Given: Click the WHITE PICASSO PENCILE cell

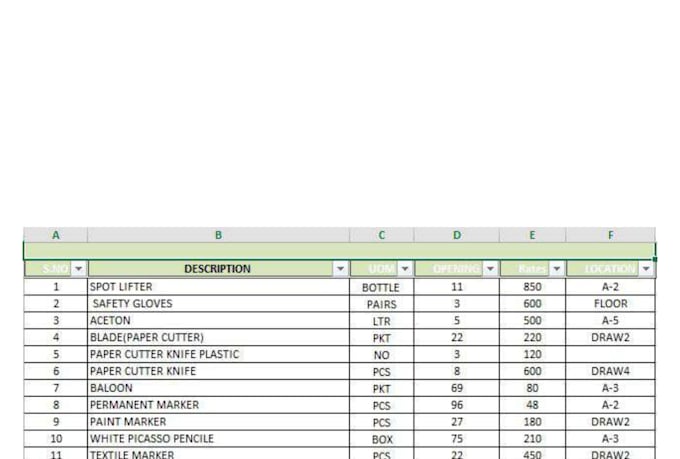Looking at the screenshot, I should (218, 439).
